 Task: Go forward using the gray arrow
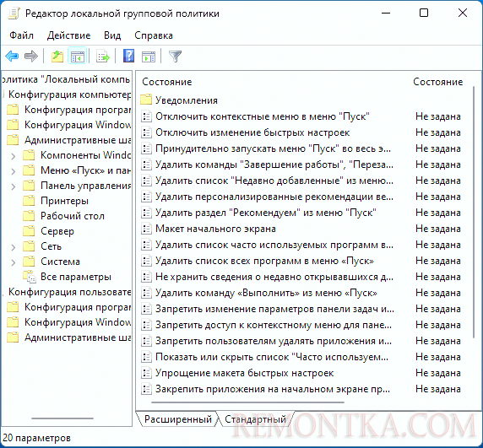30,57
